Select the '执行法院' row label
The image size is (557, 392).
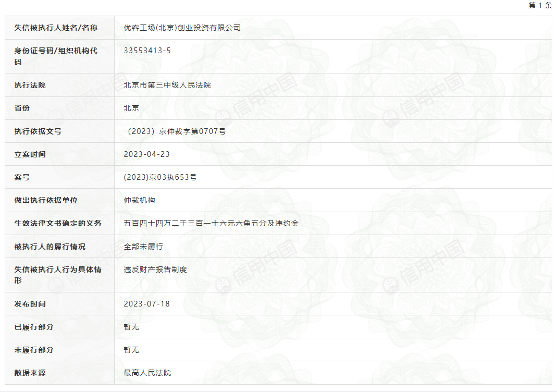[x=30, y=85]
